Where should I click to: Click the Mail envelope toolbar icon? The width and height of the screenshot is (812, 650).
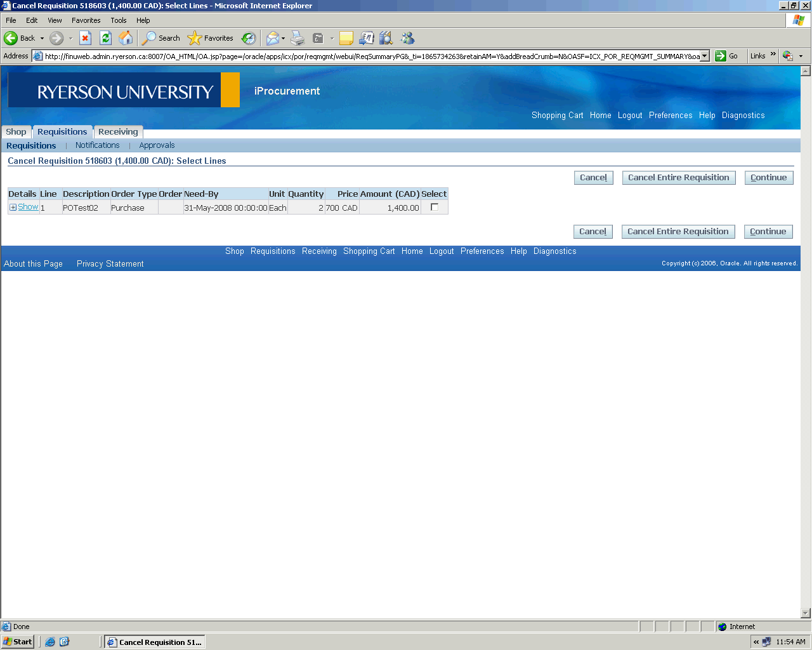click(x=272, y=38)
